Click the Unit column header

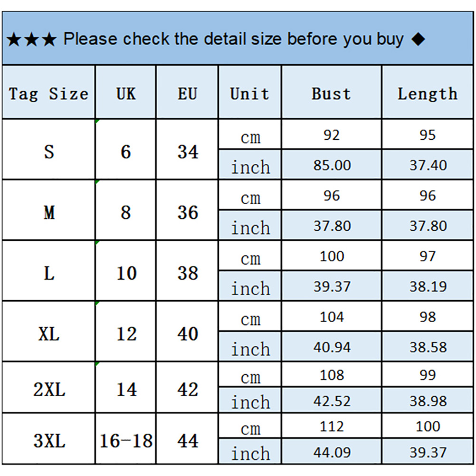(249, 94)
